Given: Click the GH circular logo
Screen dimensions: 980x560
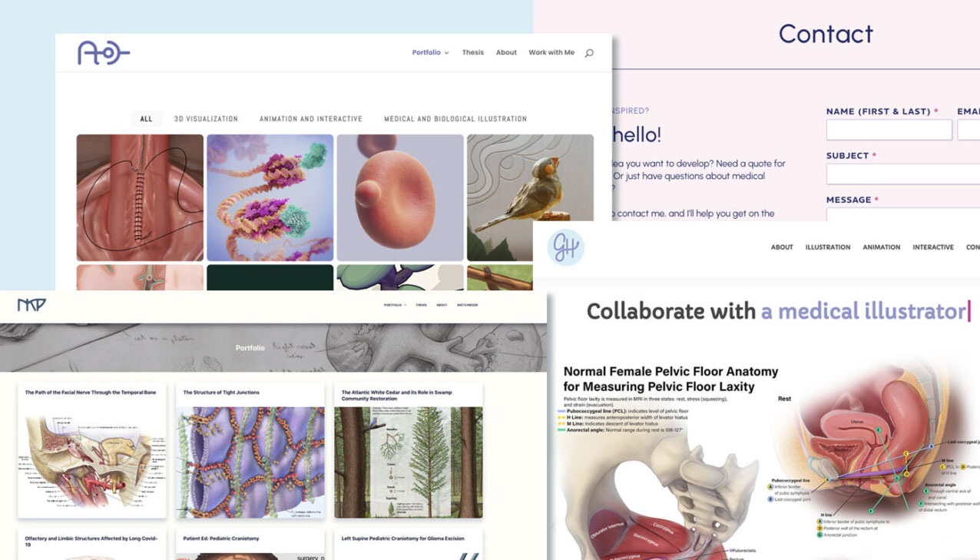Looking at the screenshot, I should (566, 248).
